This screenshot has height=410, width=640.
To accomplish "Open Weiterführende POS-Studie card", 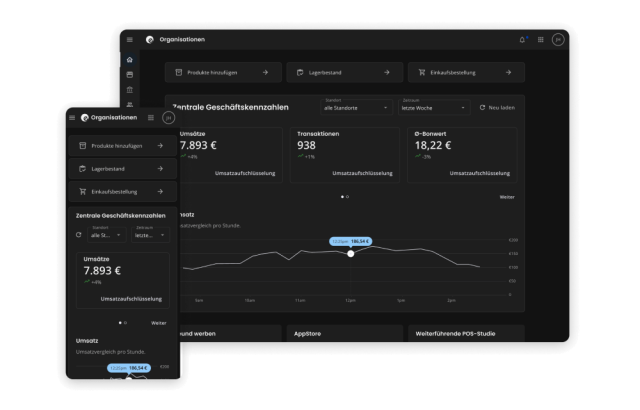I will coord(466,333).
